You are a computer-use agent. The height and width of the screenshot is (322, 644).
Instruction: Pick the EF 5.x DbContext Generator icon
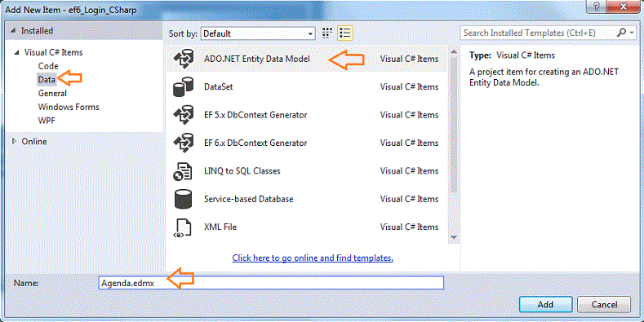tap(183, 115)
